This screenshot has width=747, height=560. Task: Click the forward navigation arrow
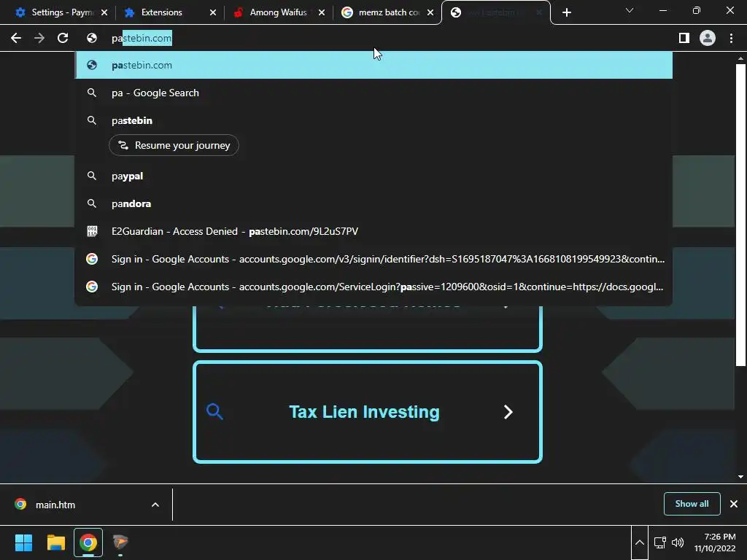pos(39,38)
